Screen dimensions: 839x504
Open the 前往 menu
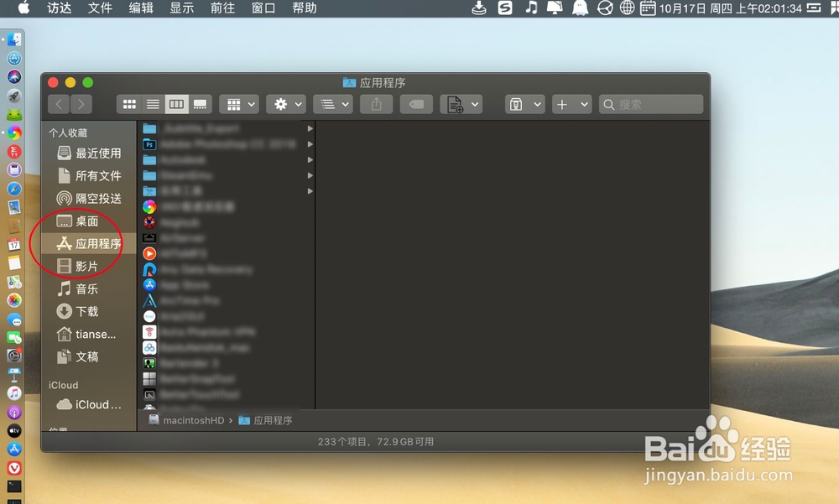click(x=222, y=8)
